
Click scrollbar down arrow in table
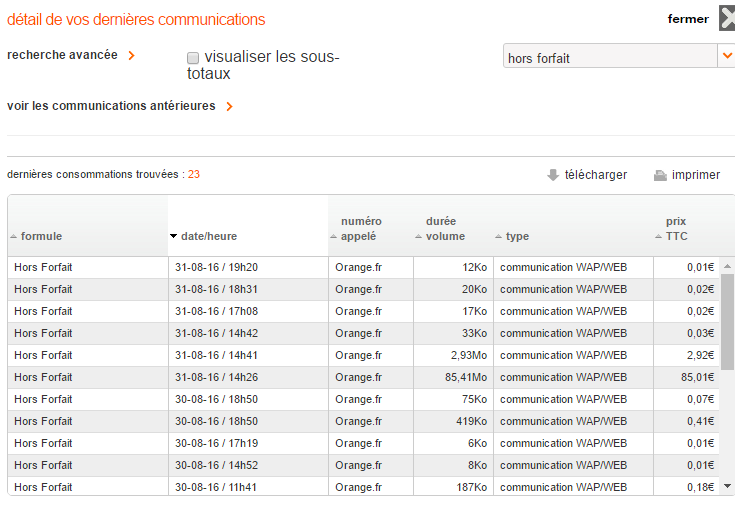(x=728, y=486)
